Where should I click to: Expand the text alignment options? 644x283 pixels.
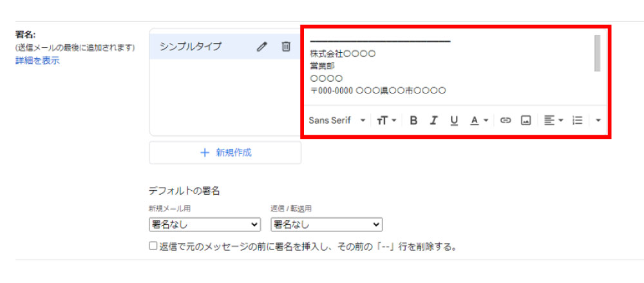553,121
